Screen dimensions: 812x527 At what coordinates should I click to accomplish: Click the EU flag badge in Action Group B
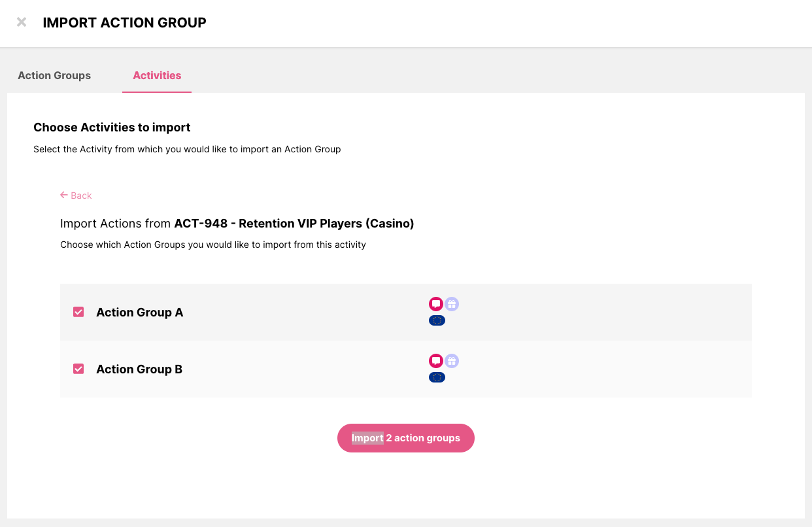[437, 377]
